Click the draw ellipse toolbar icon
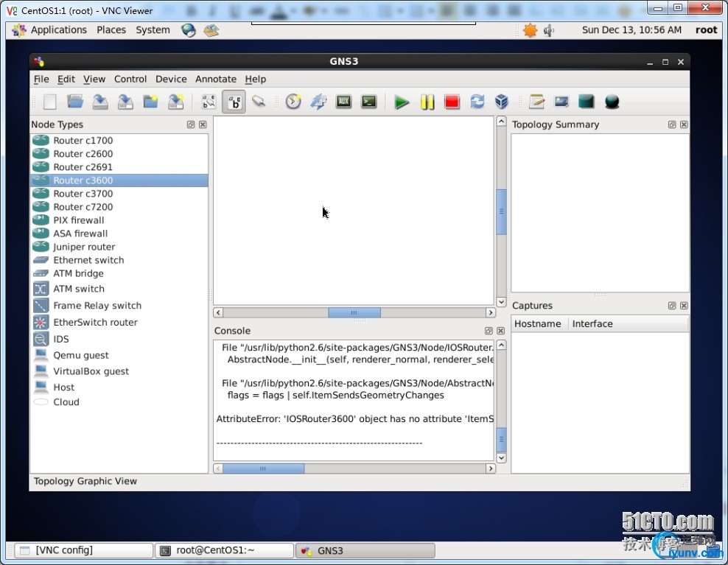 [612, 102]
